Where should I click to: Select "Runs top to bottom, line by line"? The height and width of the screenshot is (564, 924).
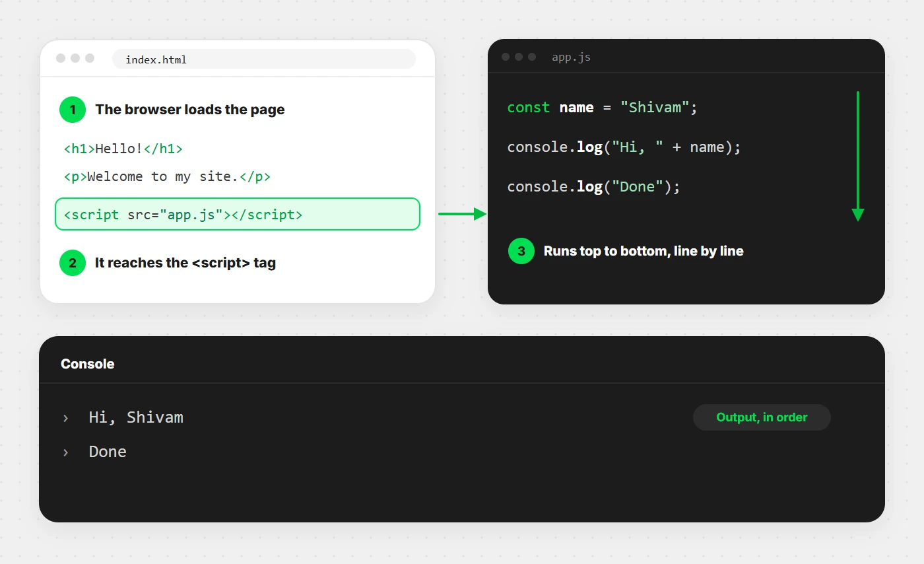pos(643,251)
